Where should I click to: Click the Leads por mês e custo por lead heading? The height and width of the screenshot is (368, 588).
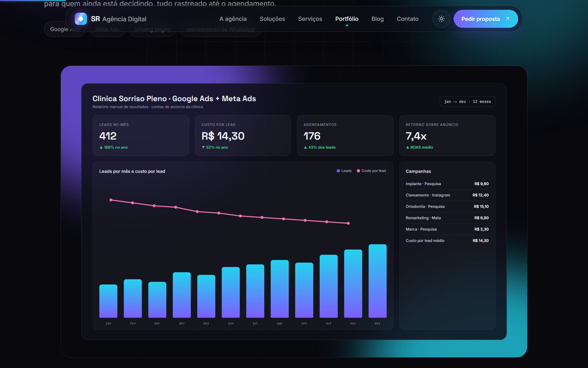pos(132,171)
